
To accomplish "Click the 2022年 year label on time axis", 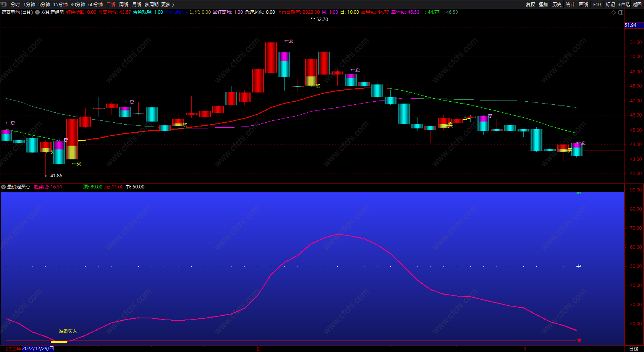I will pos(14,349).
